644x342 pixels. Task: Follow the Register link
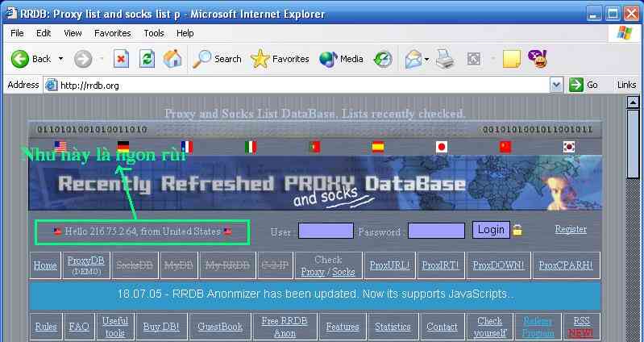click(571, 229)
